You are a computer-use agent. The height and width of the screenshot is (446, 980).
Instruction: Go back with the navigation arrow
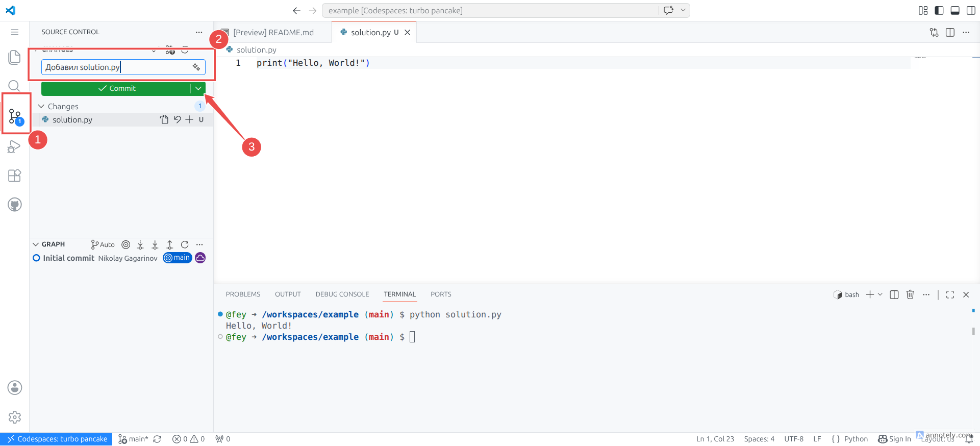(296, 10)
